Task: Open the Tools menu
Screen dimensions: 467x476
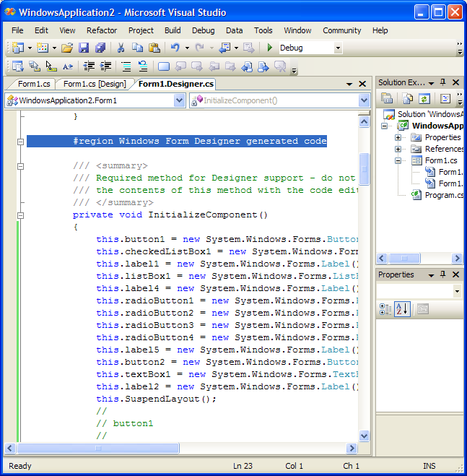Action: coord(263,30)
